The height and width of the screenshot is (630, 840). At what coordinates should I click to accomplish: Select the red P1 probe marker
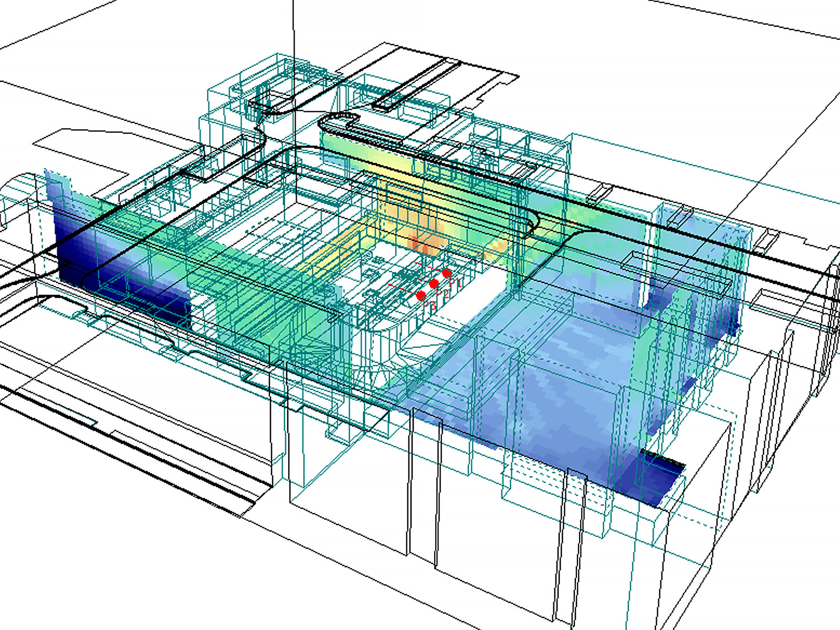[x=446, y=273]
